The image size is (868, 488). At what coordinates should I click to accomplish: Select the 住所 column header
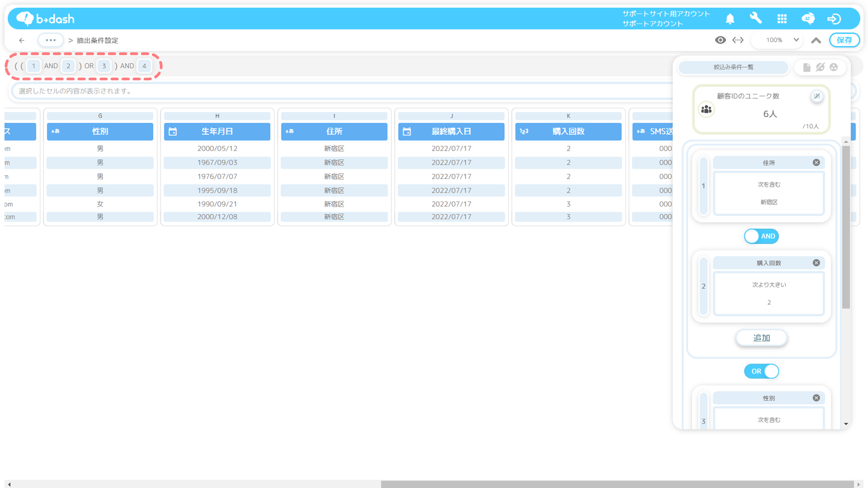(x=334, y=131)
